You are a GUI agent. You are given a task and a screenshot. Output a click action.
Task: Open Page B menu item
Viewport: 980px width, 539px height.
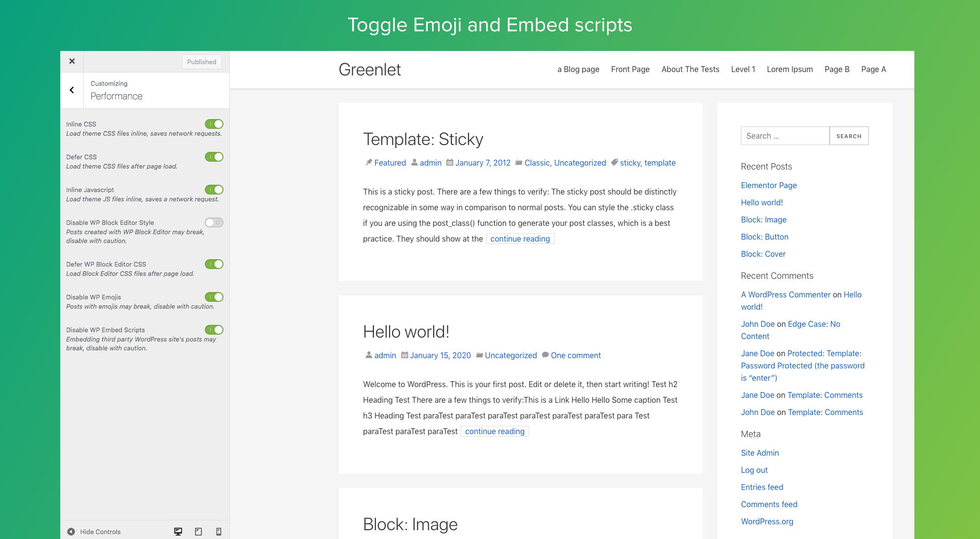tap(837, 69)
